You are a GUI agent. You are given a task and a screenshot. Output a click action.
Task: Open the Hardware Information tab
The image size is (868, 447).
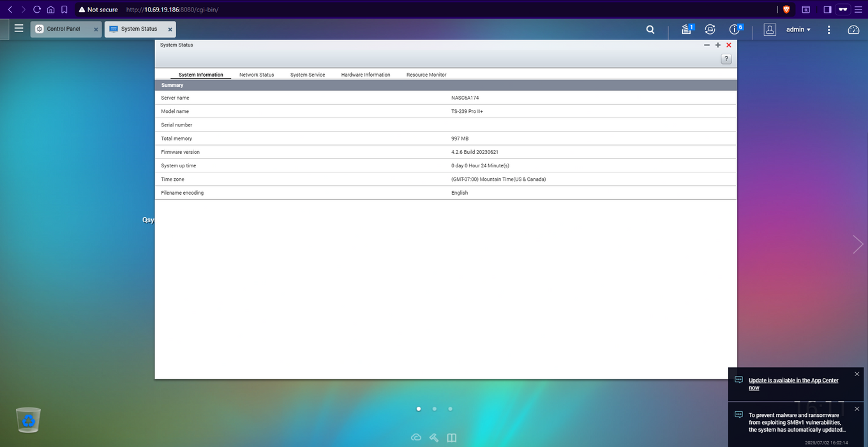366,75
